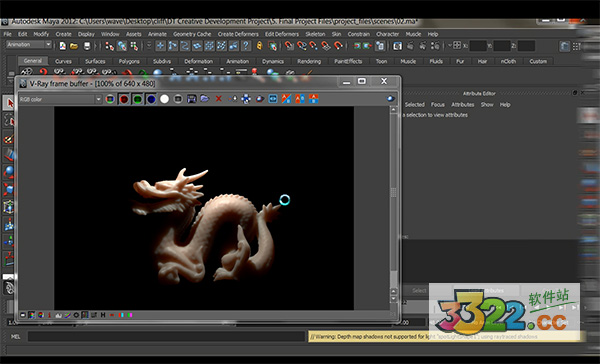Open Selected menu in Attribute Editor
The image size is (600, 364).
pyautogui.click(x=414, y=104)
